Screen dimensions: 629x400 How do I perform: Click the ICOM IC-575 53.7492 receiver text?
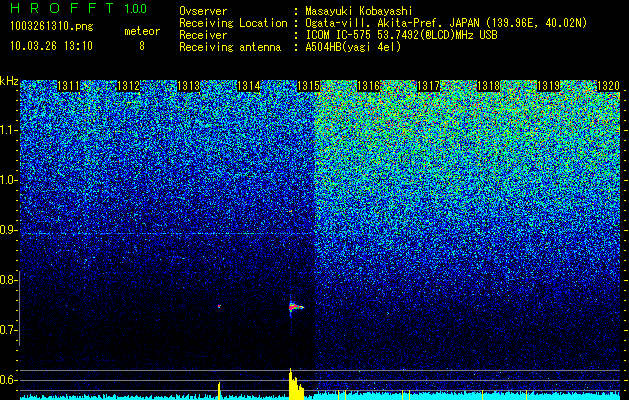tap(401, 35)
